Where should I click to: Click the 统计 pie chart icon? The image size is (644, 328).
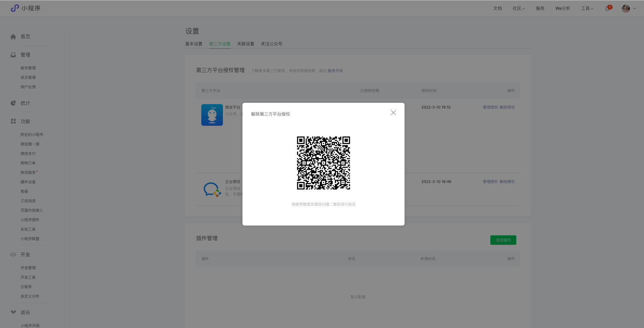[13, 103]
